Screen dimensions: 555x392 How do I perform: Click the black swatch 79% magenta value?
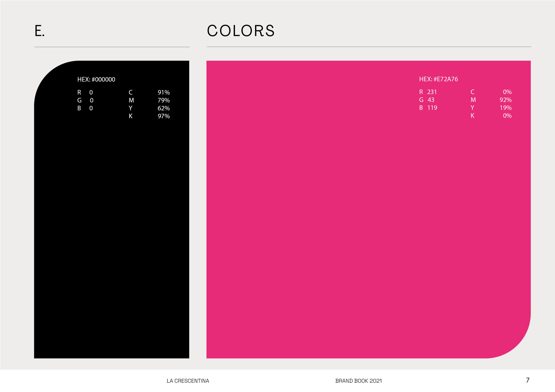click(x=164, y=100)
